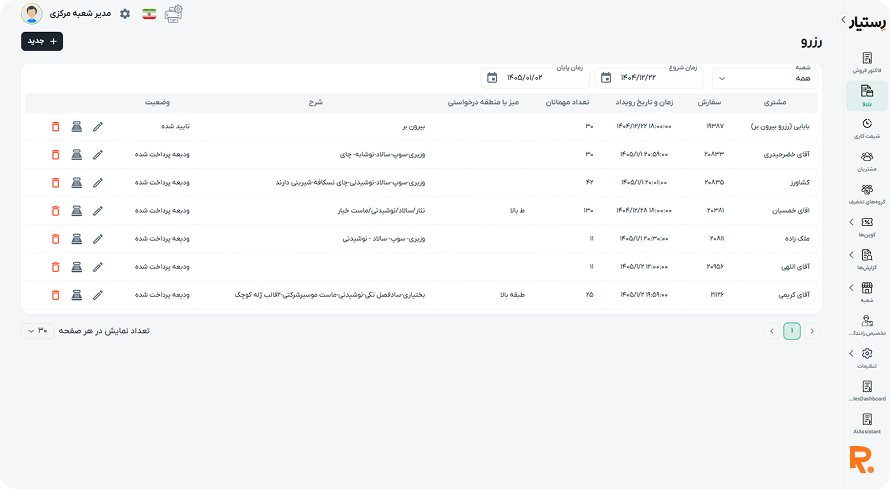Image resolution: width=890 pixels, height=489 pixels.
Task: Click the orange R logo in sidebar
Action: [x=861, y=460]
